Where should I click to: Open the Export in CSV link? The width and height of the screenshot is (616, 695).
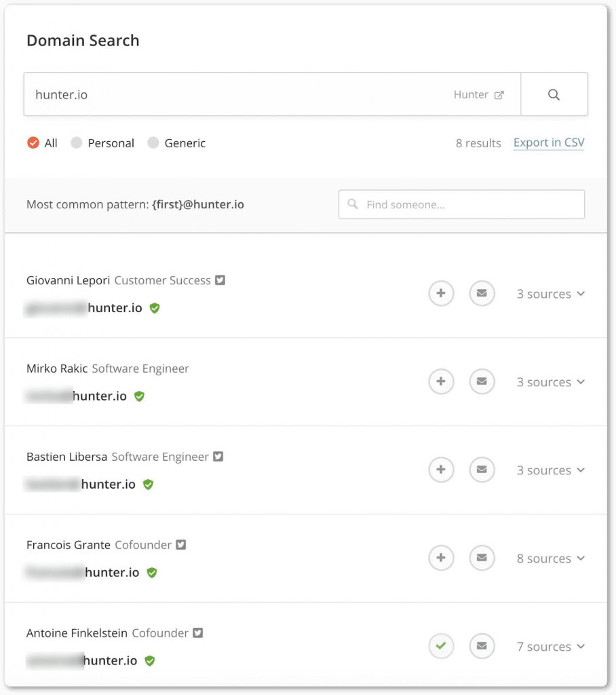[548, 143]
